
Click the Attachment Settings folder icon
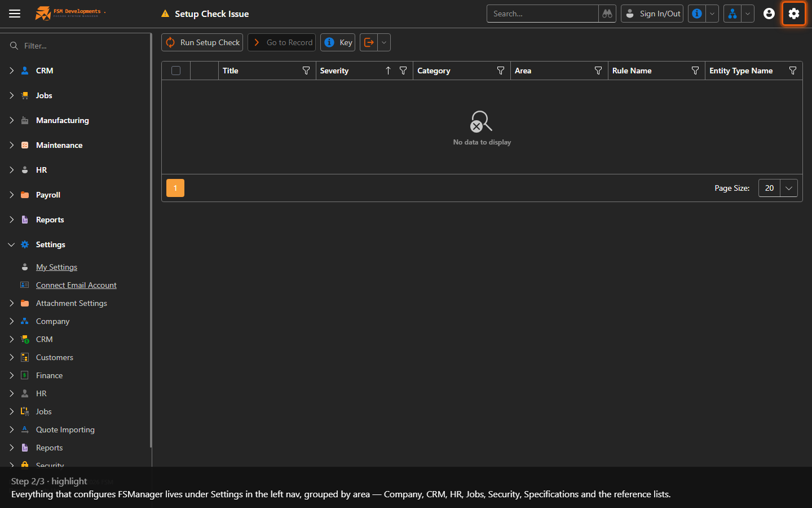25,303
